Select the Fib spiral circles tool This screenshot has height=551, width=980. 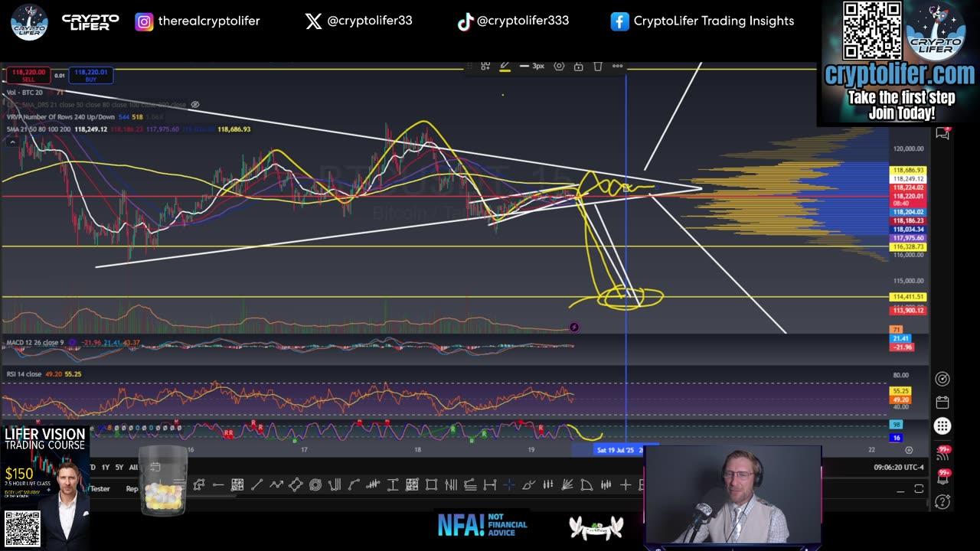[x=315, y=484]
